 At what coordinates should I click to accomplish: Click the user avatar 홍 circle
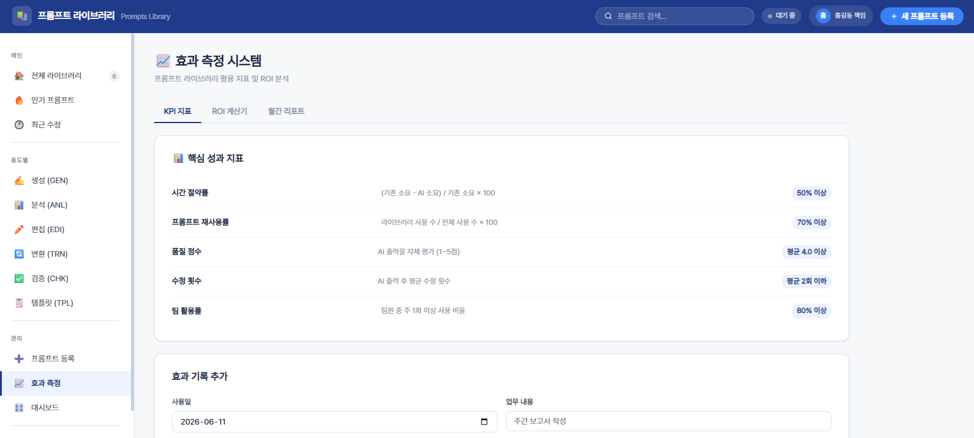pos(823,16)
